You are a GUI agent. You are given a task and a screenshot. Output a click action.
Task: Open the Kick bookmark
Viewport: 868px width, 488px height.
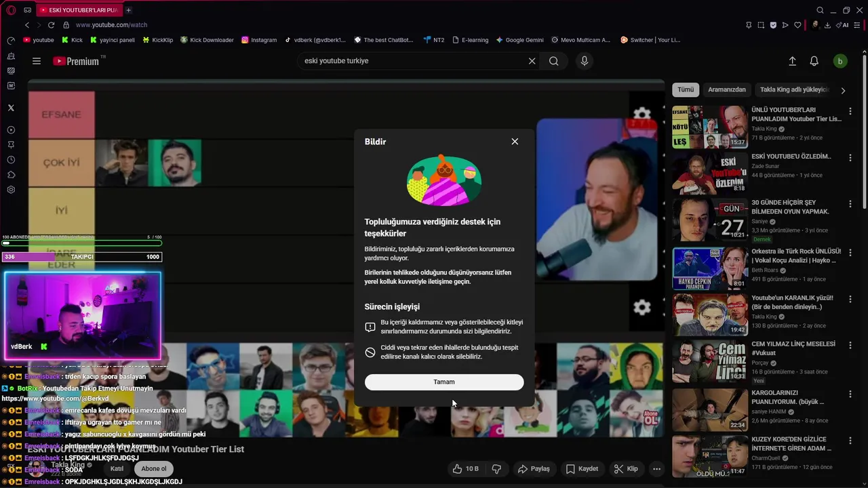(72, 40)
